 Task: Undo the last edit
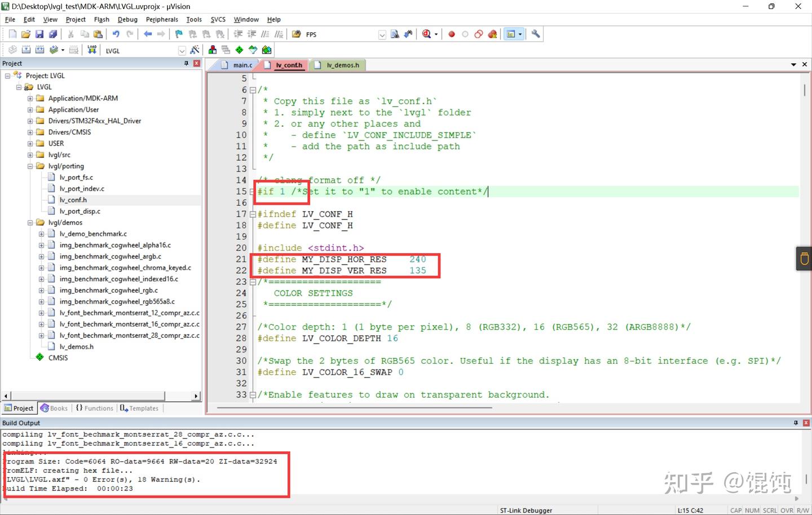point(116,34)
